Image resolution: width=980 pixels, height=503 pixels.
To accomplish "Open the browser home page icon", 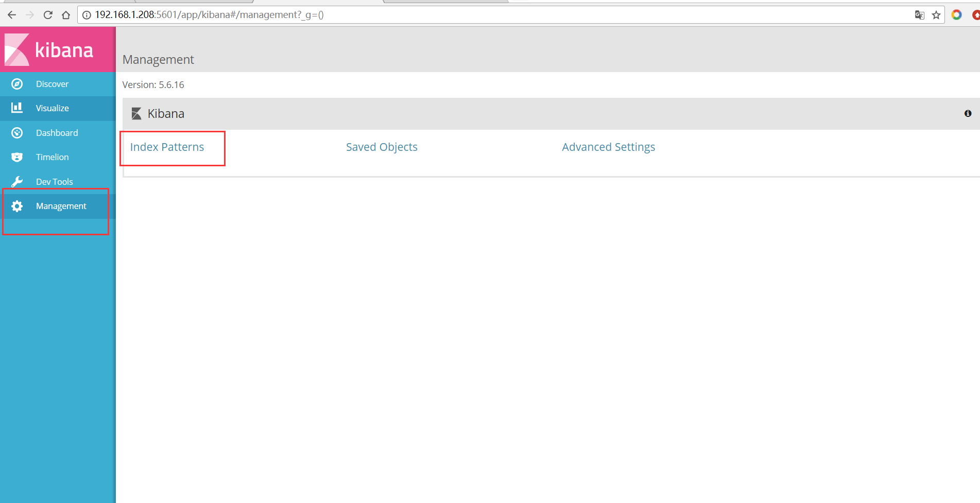I will coord(66,15).
